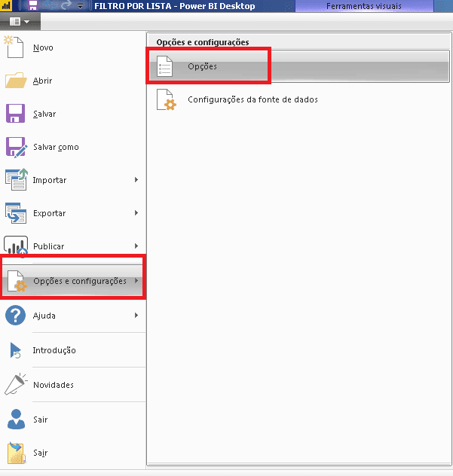Click the Novidades megaphone icon

(16, 384)
